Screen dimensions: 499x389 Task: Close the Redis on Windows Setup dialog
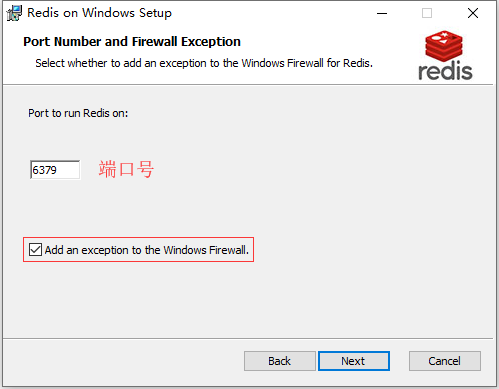click(x=473, y=13)
